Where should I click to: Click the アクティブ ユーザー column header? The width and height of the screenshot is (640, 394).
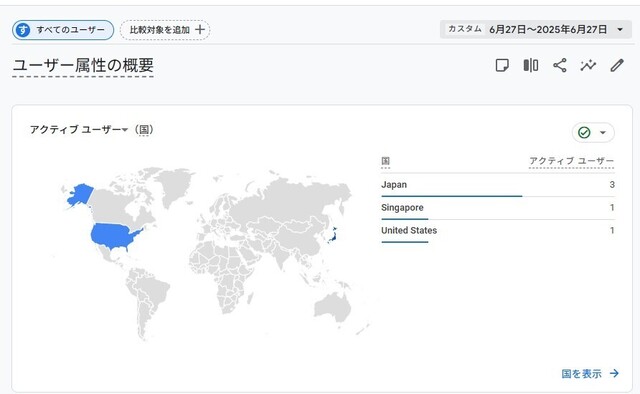tap(571, 161)
